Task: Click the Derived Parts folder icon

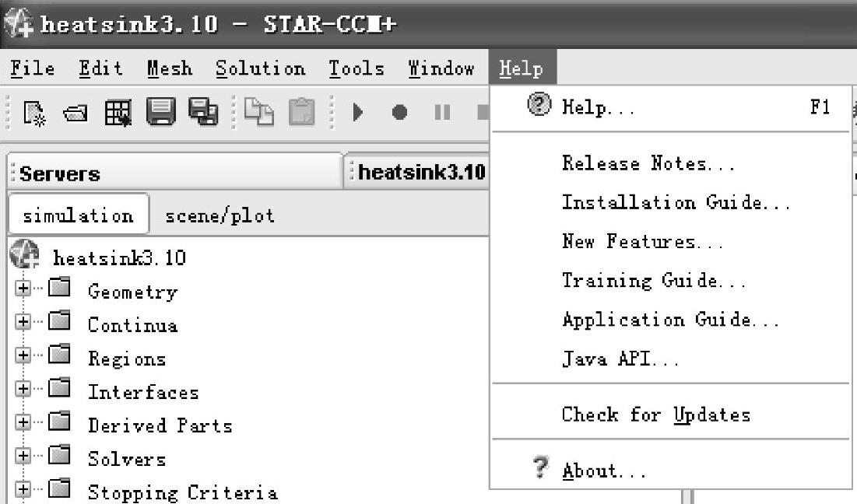Action: 59,421
